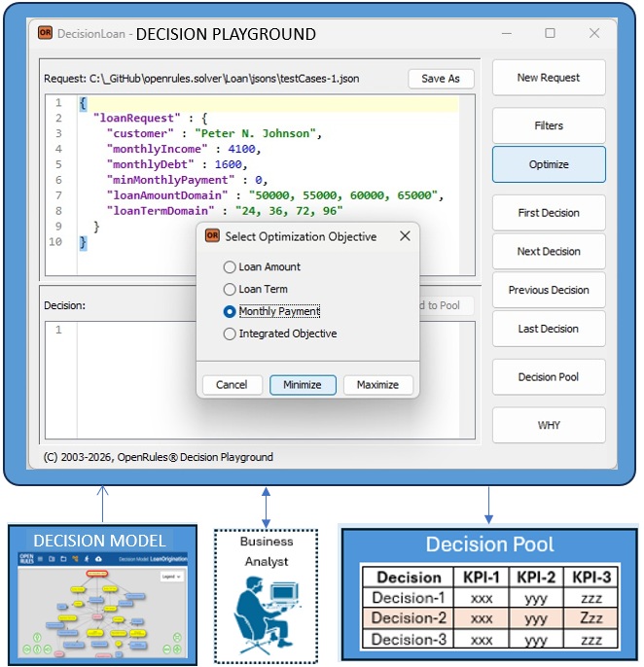Image resolution: width=644 pixels, height=667 pixels.
Task: Click the DecisionLoan app icon in title bar
Action: 45,33
